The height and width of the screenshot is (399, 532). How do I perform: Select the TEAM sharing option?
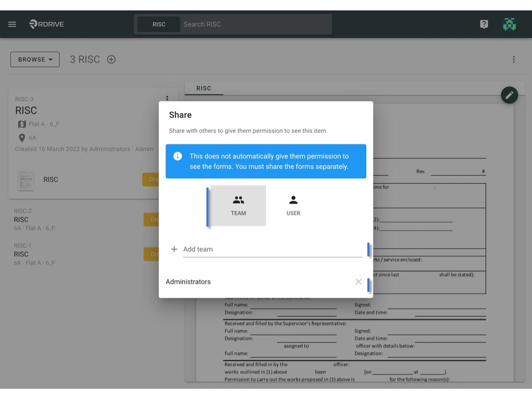(238, 205)
